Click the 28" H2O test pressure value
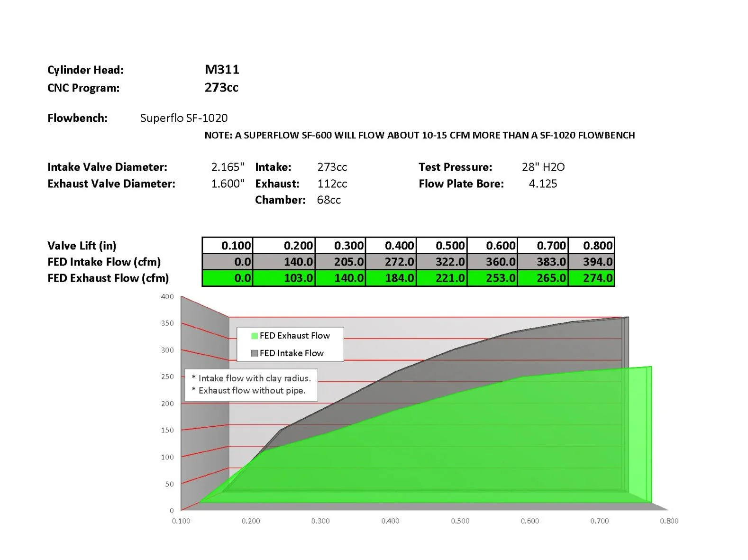The width and height of the screenshot is (748, 560). [x=543, y=167]
